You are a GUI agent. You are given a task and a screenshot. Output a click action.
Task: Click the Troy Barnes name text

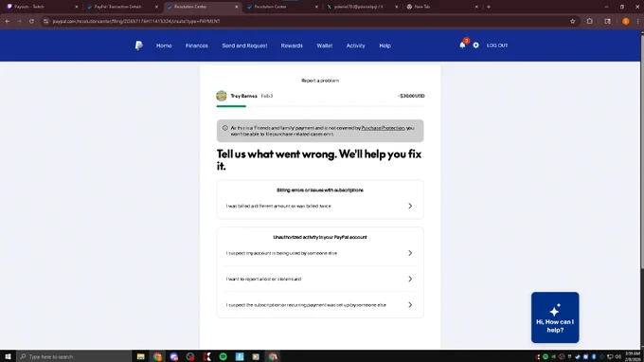[243, 96]
